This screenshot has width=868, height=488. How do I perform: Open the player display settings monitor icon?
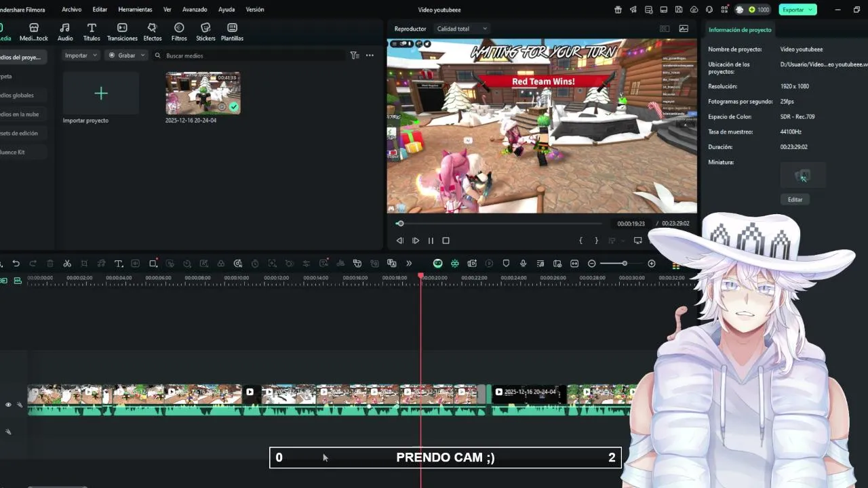pos(637,241)
